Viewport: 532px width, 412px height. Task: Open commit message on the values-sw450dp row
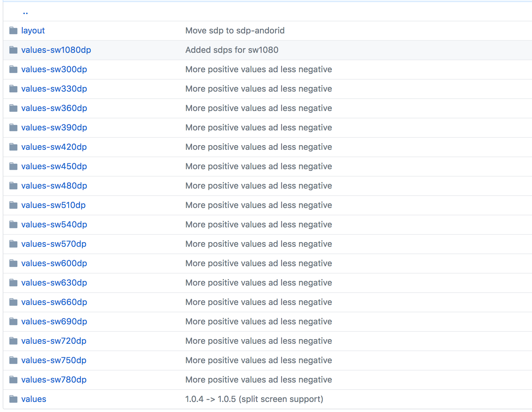tap(258, 167)
